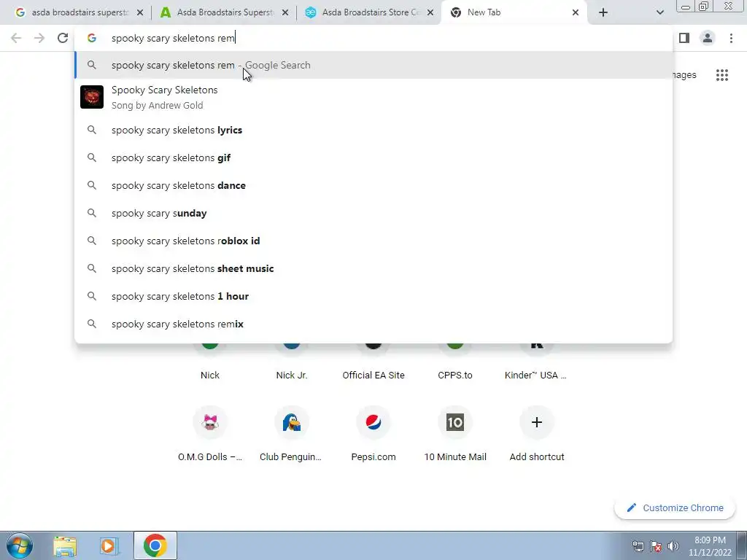Click the forward navigation arrow

tap(39, 38)
